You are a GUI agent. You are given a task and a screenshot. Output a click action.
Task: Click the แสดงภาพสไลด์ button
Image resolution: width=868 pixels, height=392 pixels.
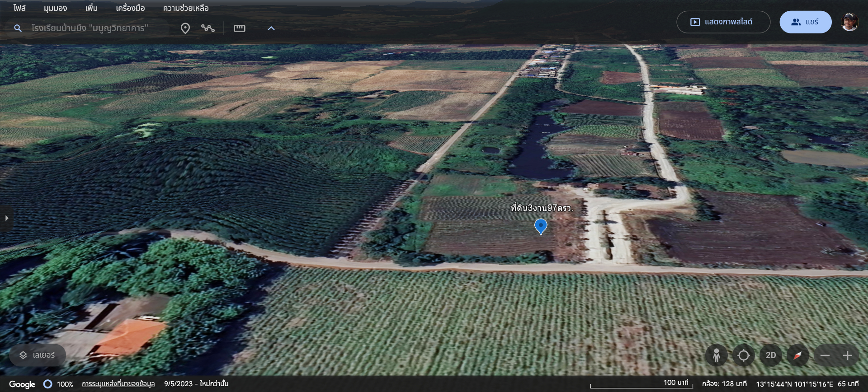pyautogui.click(x=723, y=22)
